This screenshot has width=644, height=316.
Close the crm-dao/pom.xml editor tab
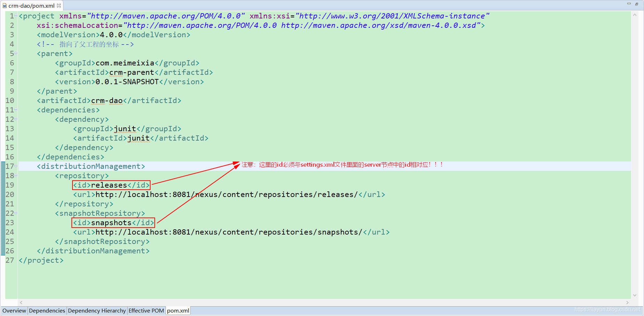tap(59, 6)
